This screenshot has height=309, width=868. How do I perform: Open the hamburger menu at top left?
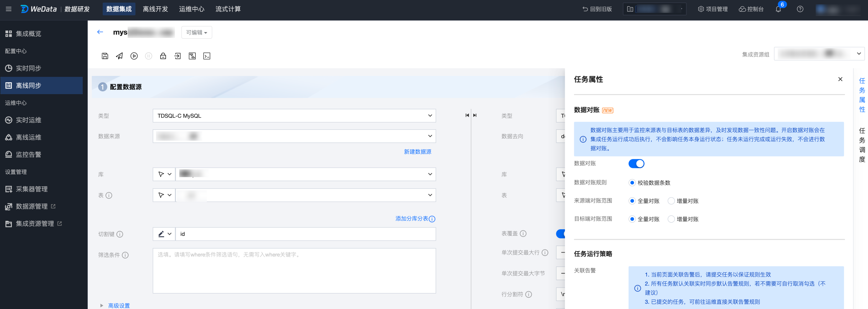[x=9, y=9]
